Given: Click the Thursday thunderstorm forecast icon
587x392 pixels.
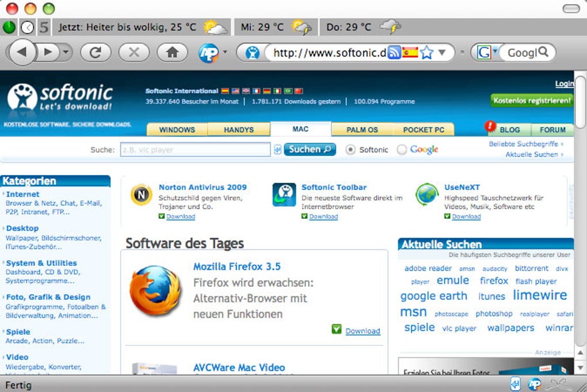Looking at the screenshot, I should click(390, 27).
